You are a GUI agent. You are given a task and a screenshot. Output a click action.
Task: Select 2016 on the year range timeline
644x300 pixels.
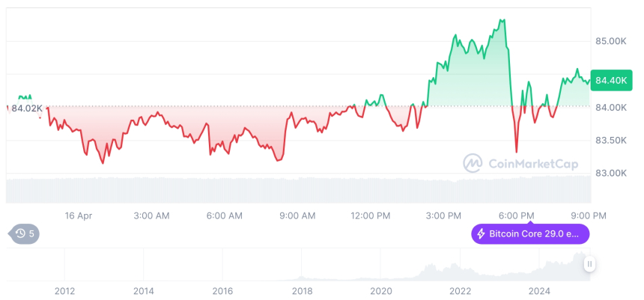(222, 290)
